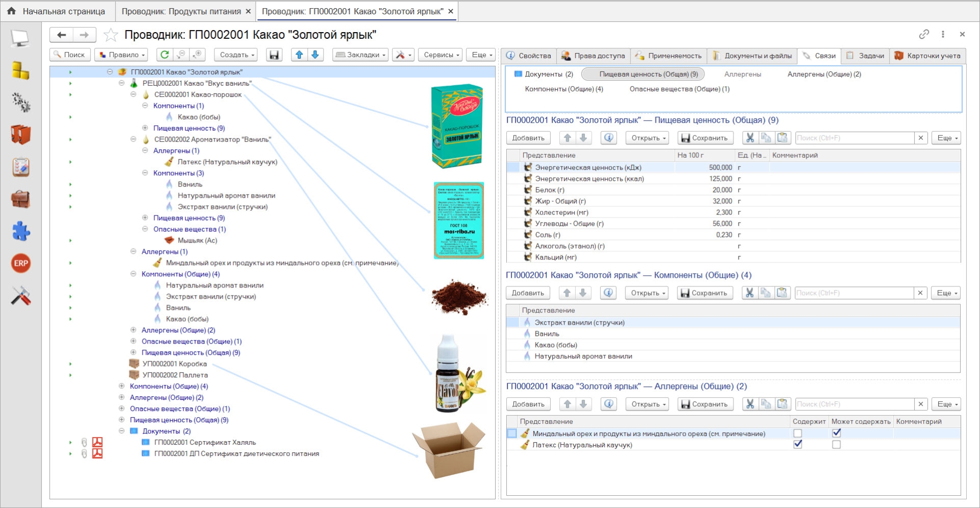This screenshot has height=508, width=980.
Task: Go back with the left arrow button
Action: [x=62, y=35]
